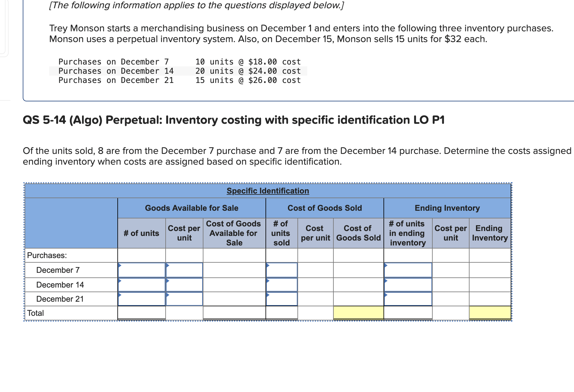Image resolution: width=574 pixels, height=392 pixels.
Task: Click the Purchases: row label
Action: (x=47, y=255)
